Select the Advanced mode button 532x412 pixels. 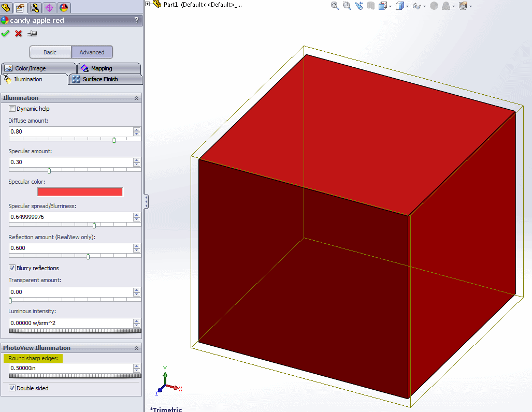point(92,52)
